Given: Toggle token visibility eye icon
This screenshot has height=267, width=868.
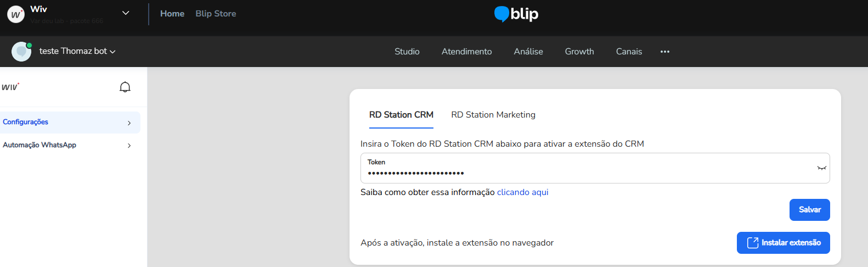Looking at the screenshot, I should [x=821, y=168].
